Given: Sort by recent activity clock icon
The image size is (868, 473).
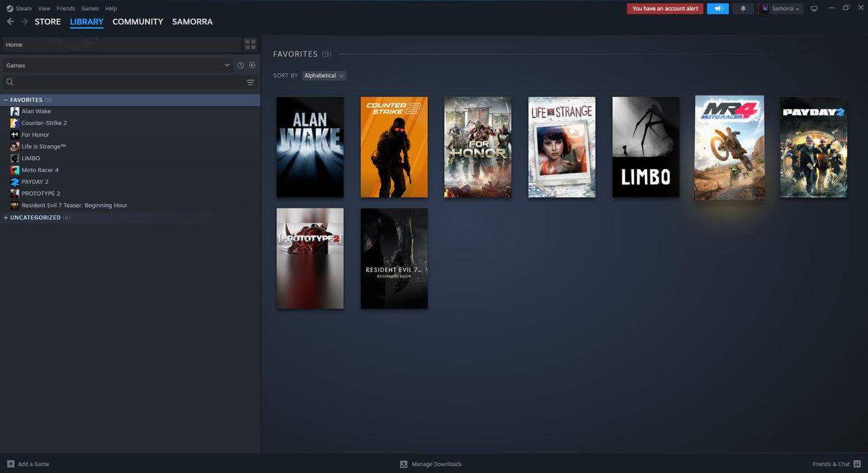Looking at the screenshot, I should 240,65.
